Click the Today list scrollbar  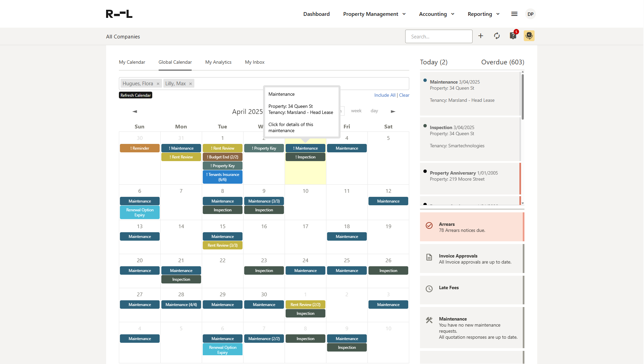point(522,98)
